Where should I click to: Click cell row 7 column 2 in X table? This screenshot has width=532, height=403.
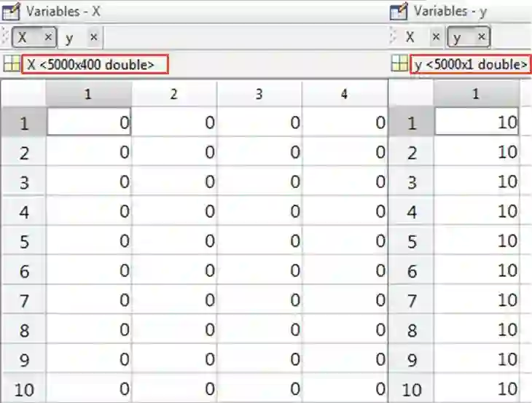coord(174,300)
